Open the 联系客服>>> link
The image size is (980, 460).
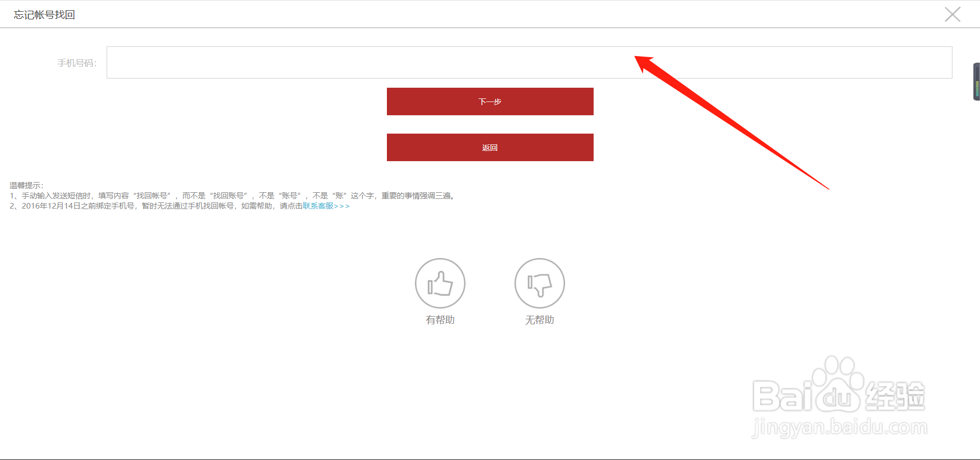[326, 206]
